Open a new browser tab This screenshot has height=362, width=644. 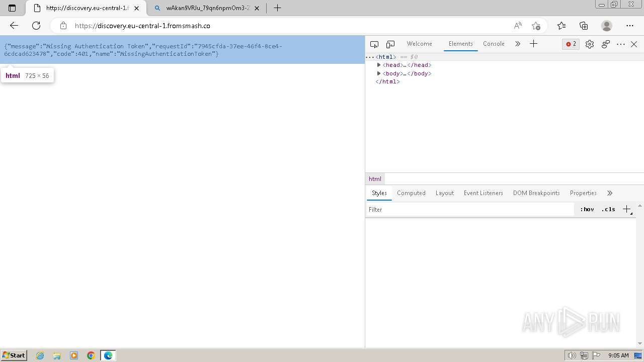[x=277, y=8]
